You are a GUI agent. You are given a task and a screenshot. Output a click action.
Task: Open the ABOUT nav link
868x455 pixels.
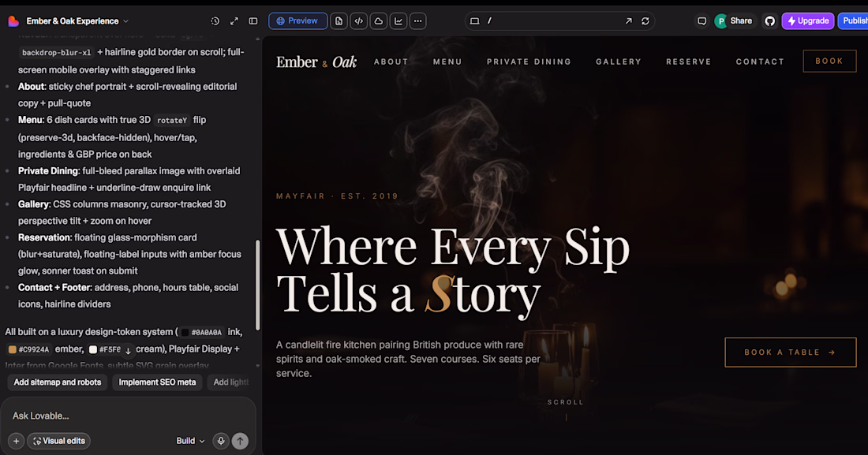pyautogui.click(x=391, y=62)
